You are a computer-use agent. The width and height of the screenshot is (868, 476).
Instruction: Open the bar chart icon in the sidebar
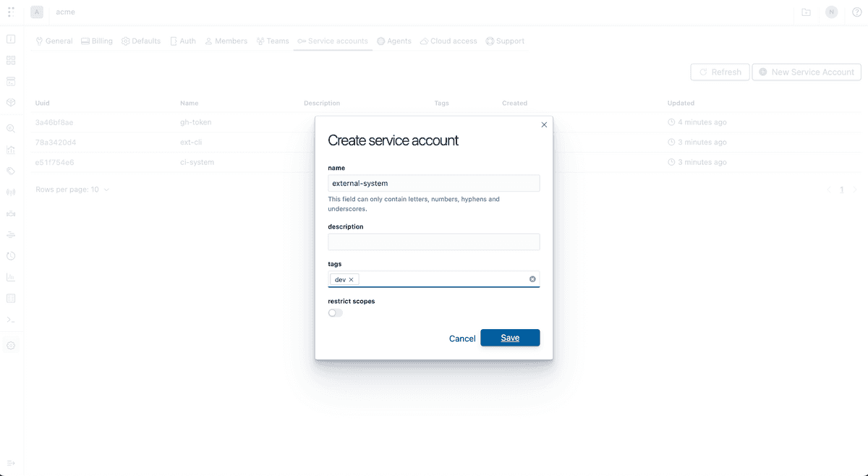click(11, 277)
